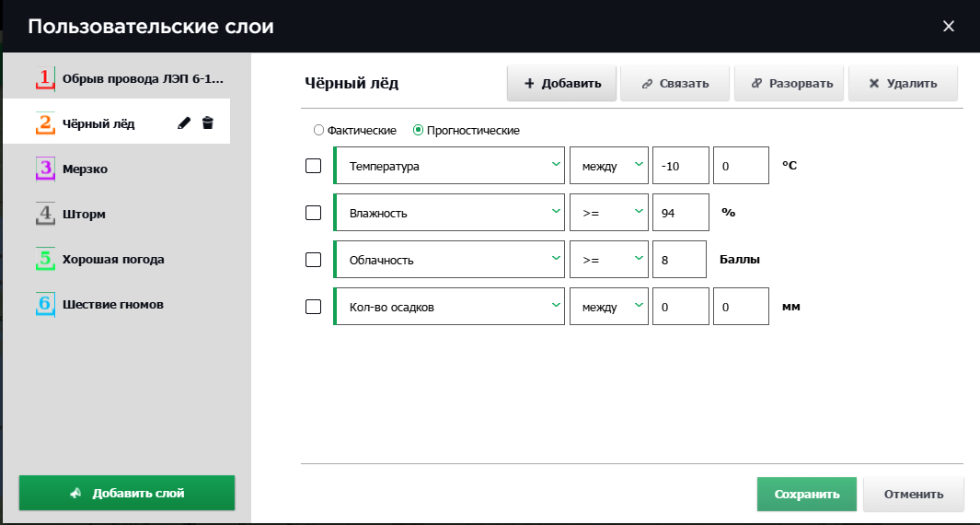Open the >= operator dropdown for Облачность
The image size is (980, 525).
tap(608, 260)
